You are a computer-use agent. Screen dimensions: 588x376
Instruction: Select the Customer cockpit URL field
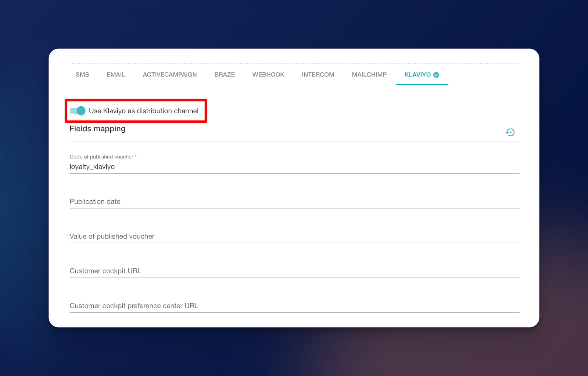294,271
